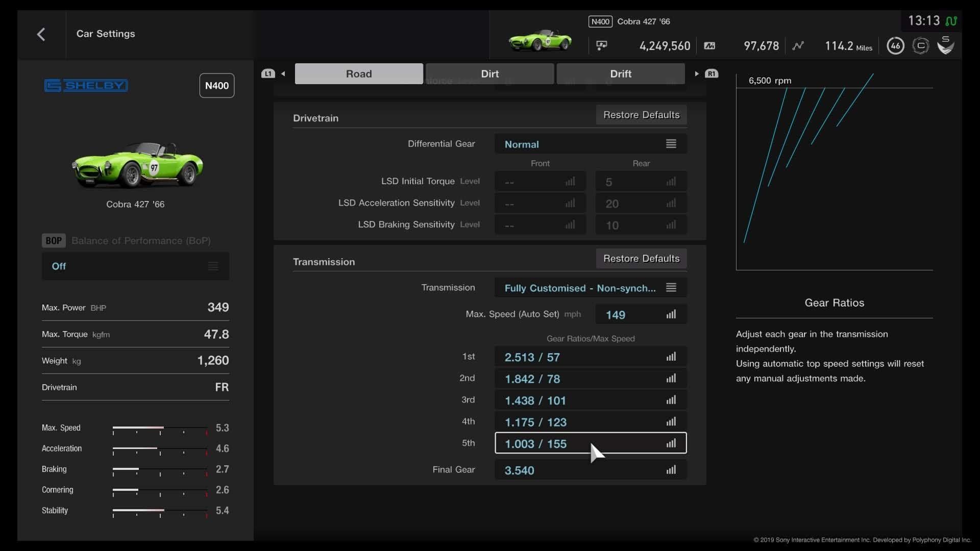Click the level bars icon in 1st gear row
Image resolution: width=980 pixels, height=551 pixels.
[671, 357]
